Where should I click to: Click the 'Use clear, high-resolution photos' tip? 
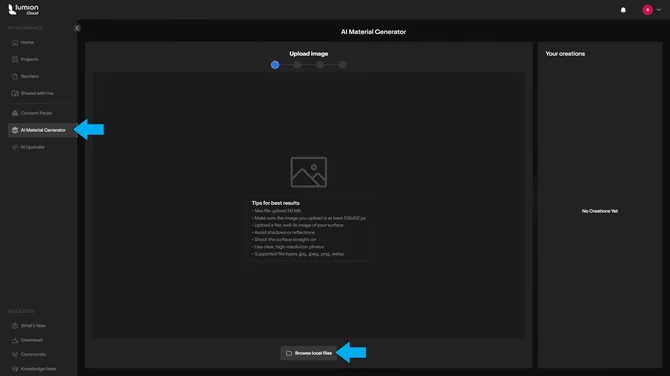coord(288,247)
